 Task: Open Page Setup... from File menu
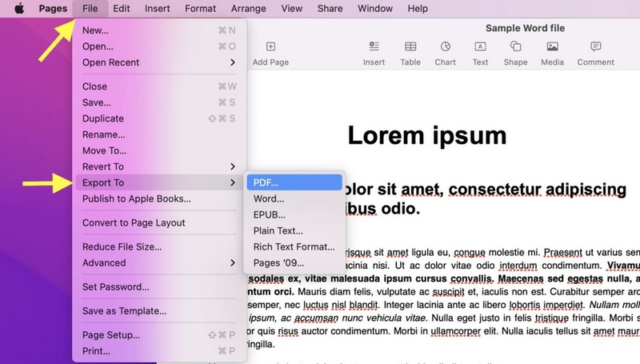point(159,335)
